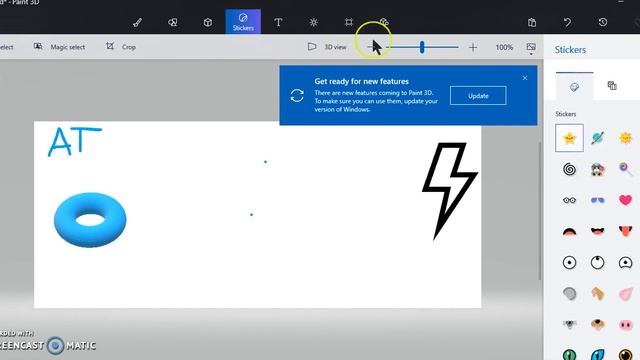Viewport: 640px width, 360px height.
Task: Open the 3D library icon
Action: [384, 22]
